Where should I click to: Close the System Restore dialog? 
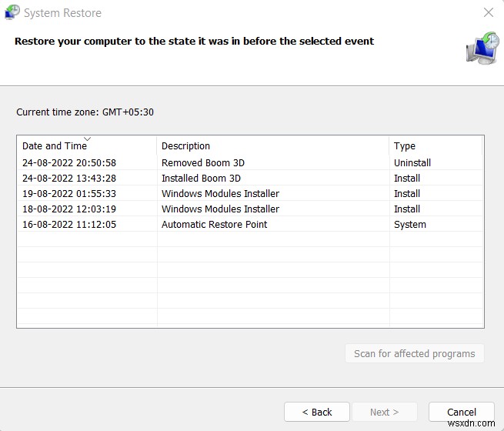point(488,13)
